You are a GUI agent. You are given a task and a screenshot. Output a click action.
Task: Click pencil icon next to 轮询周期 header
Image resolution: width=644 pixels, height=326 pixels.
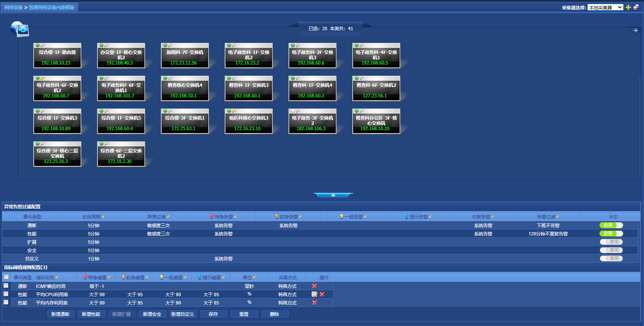point(103,217)
